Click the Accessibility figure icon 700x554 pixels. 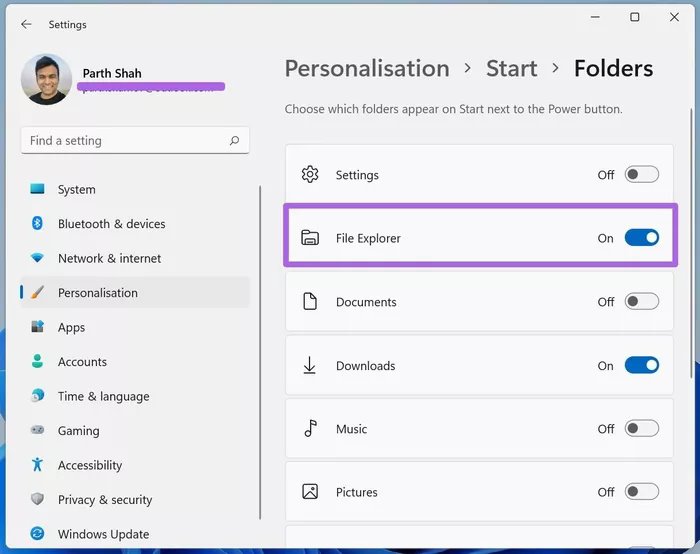pos(38,465)
